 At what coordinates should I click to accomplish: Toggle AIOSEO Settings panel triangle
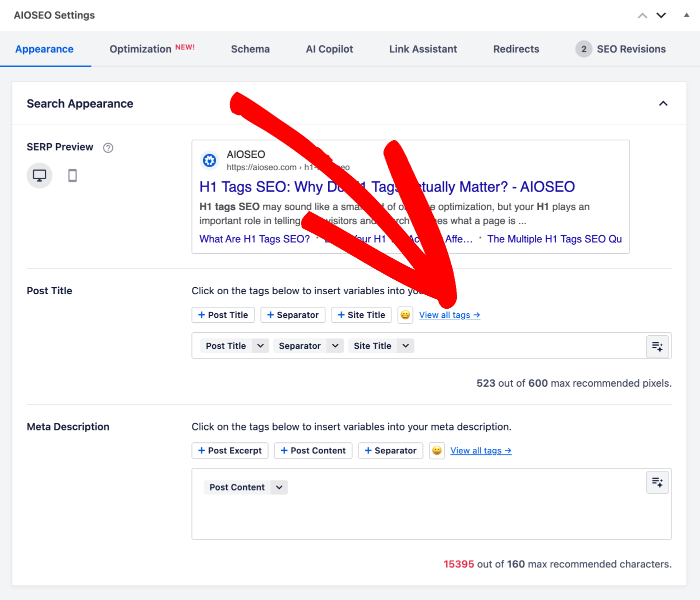coord(686,15)
